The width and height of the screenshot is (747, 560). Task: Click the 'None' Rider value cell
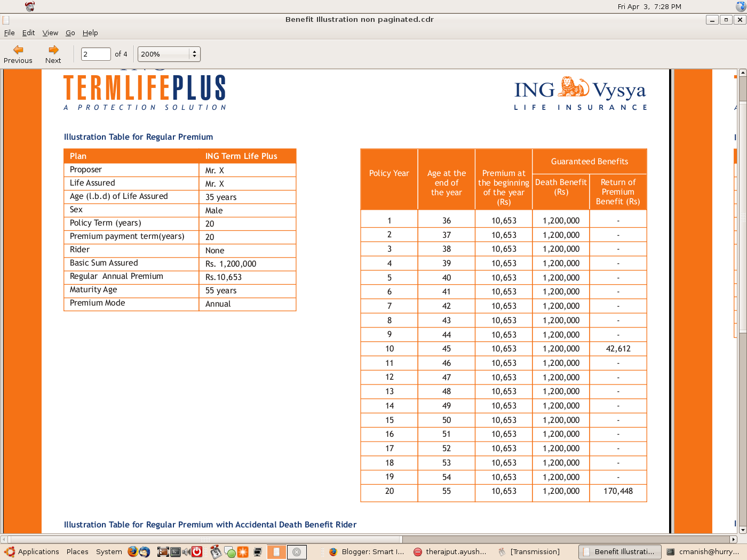(x=214, y=251)
